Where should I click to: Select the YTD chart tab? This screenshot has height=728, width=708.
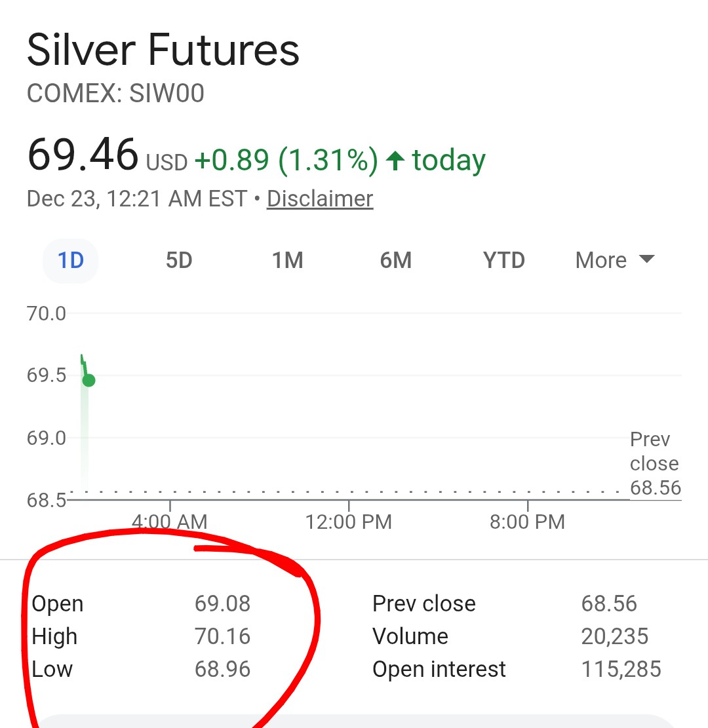(x=503, y=261)
